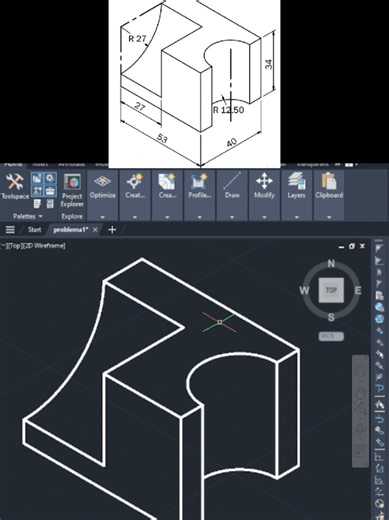Toggle the Toolbox briefcase icon in Palettes
Viewport: 389px width, 520px height.
click(50, 191)
